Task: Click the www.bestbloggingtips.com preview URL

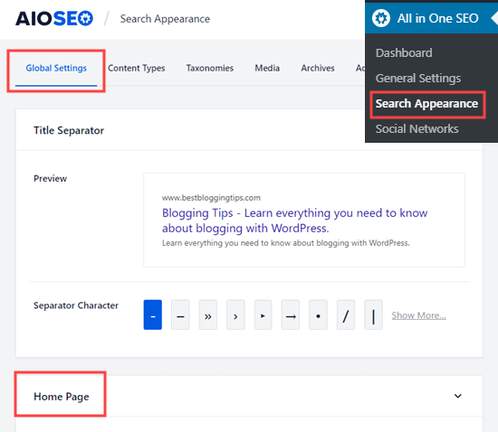Action: point(211,198)
